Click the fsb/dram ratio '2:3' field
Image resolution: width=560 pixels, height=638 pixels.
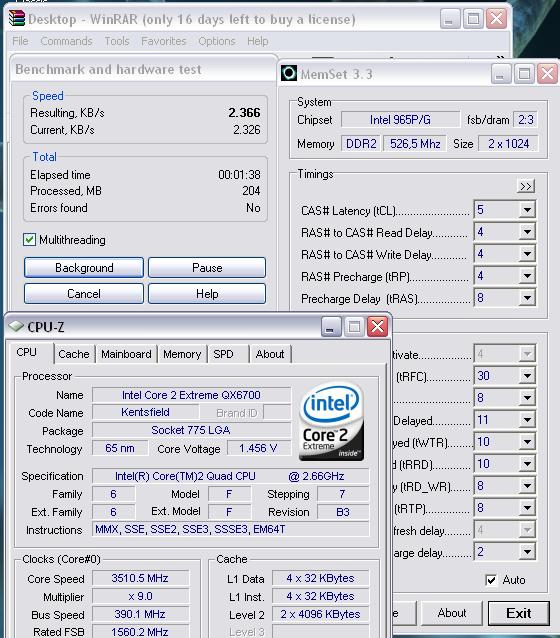[525, 120]
